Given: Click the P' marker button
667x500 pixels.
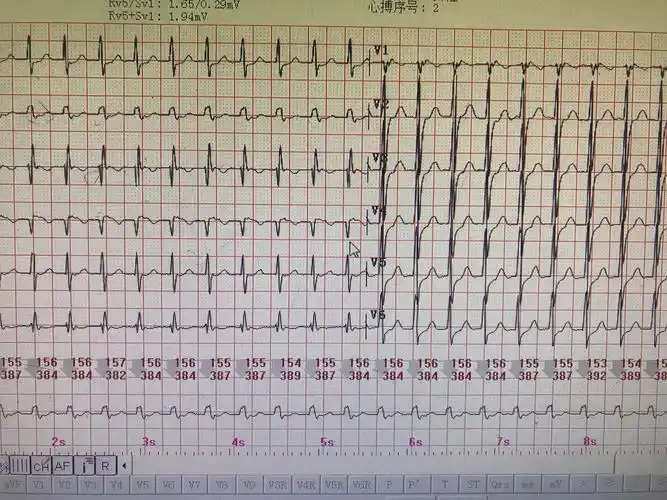Looking at the screenshot, I should (x=414, y=485).
